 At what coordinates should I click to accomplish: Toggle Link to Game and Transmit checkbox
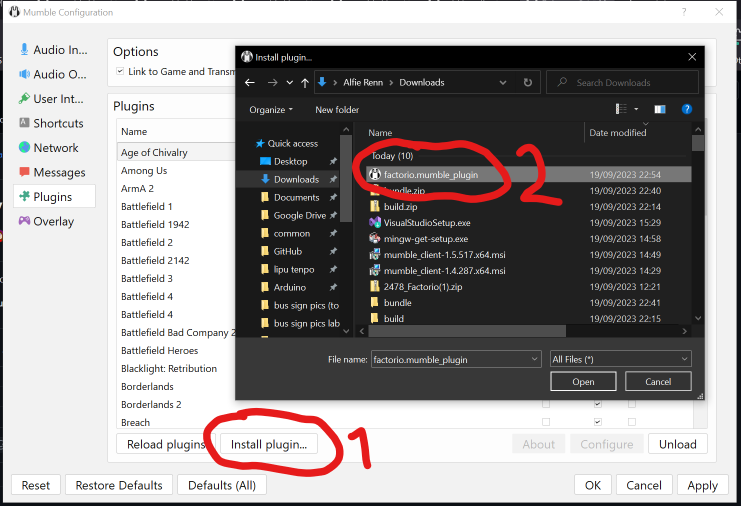coord(120,71)
